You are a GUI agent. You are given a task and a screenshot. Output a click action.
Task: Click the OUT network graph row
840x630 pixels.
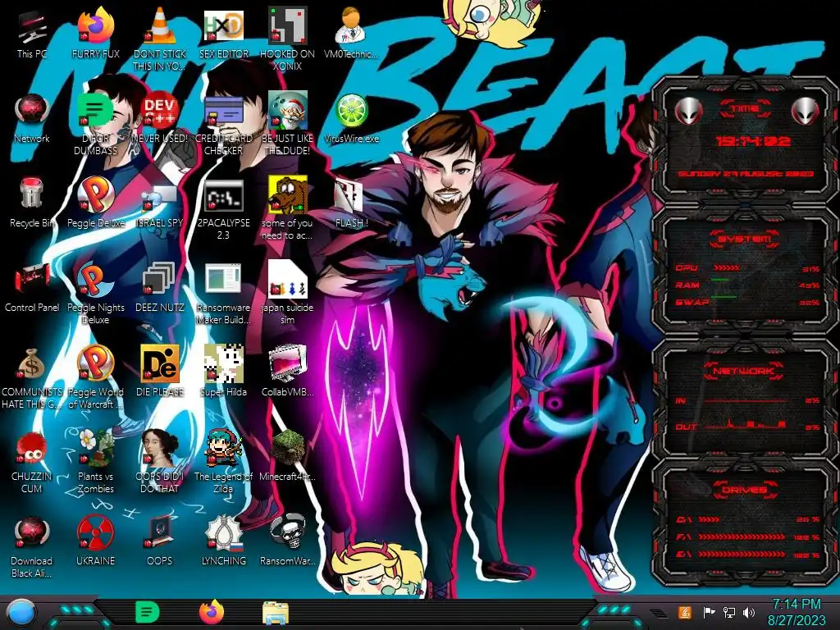point(747,426)
